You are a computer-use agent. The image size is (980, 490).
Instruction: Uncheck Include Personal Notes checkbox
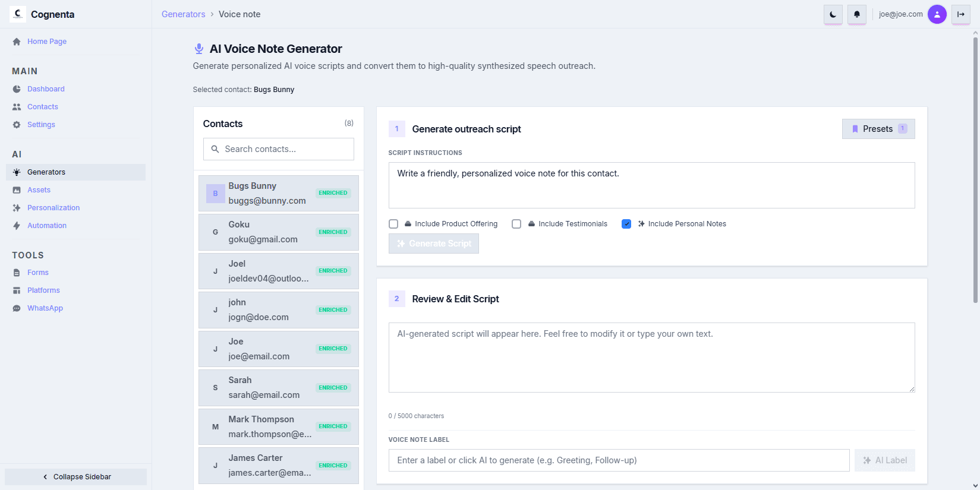[626, 224]
